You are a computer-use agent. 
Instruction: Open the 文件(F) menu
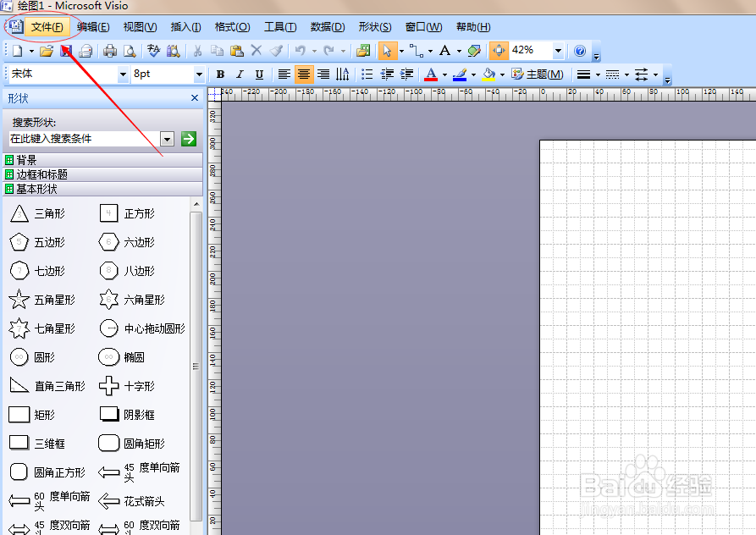coord(47,27)
